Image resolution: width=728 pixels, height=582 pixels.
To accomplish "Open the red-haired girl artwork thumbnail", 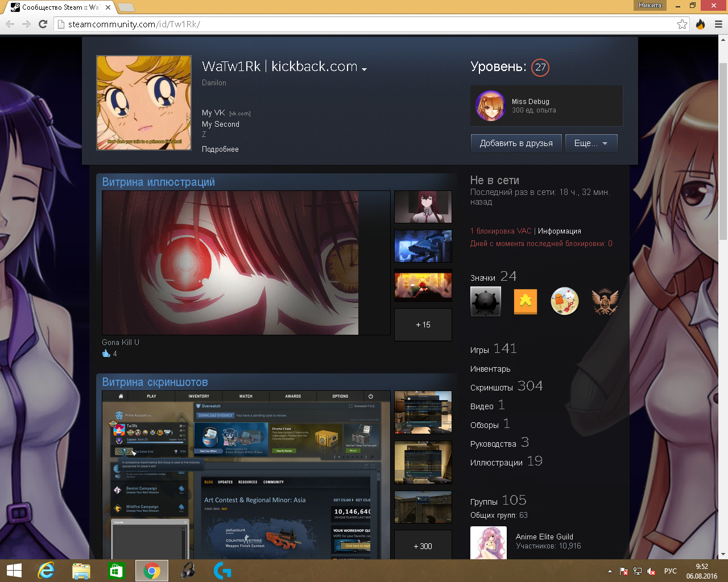I will 423,207.
